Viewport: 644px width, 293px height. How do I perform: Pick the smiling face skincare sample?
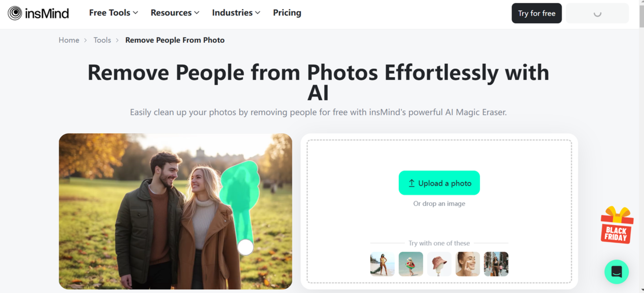click(467, 264)
